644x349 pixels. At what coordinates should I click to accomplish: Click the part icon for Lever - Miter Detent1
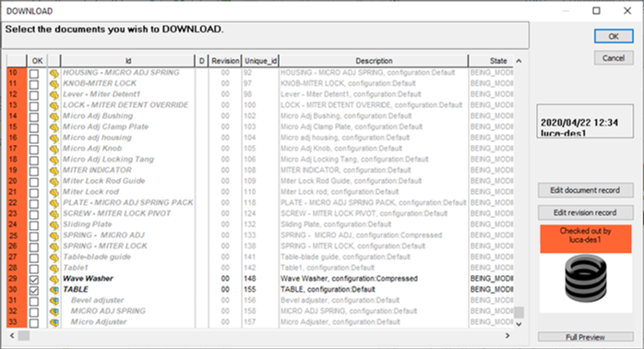coord(54,95)
